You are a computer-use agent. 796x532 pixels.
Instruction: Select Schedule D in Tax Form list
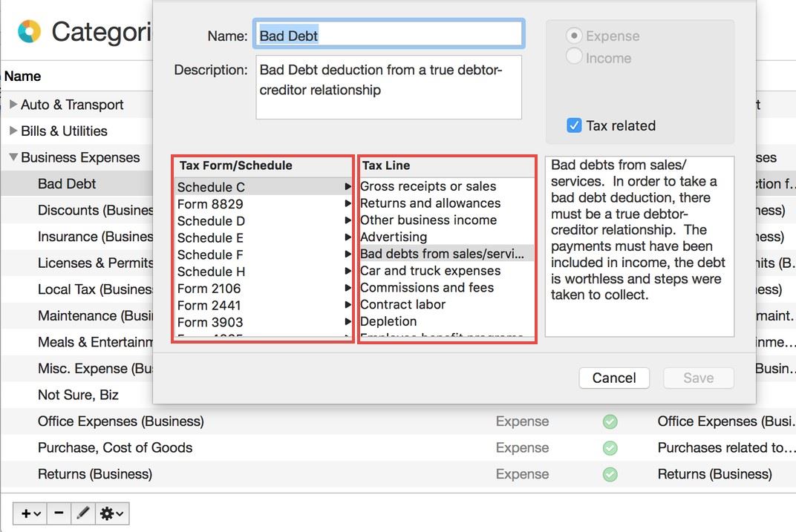click(211, 221)
